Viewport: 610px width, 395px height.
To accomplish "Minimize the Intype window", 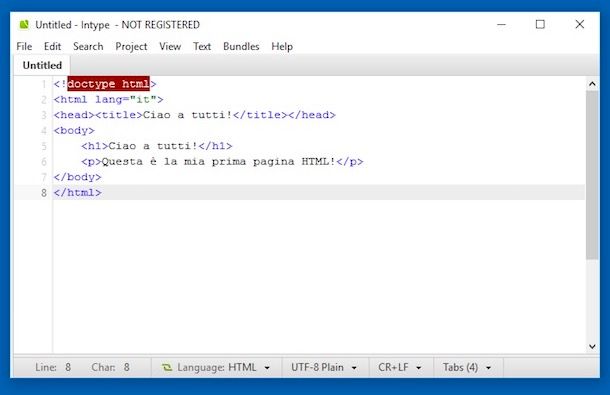I will click(x=501, y=25).
